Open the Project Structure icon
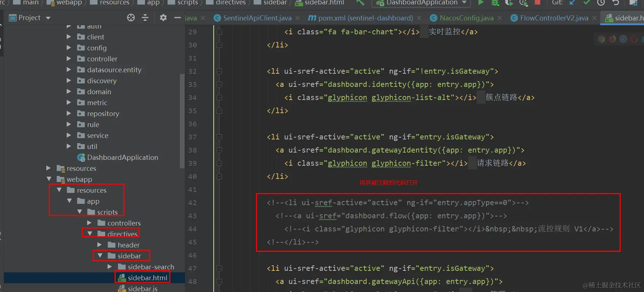This screenshot has width=644, height=292. (633, 3)
